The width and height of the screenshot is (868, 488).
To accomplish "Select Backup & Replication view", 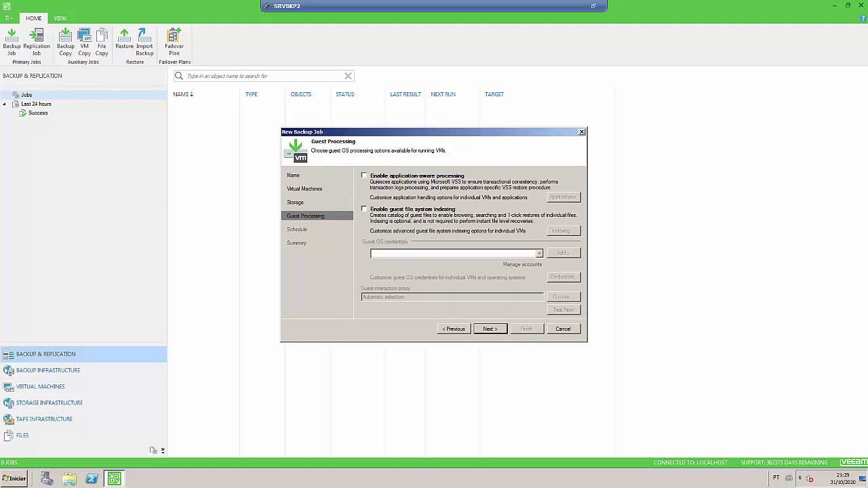I will click(x=83, y=354).
